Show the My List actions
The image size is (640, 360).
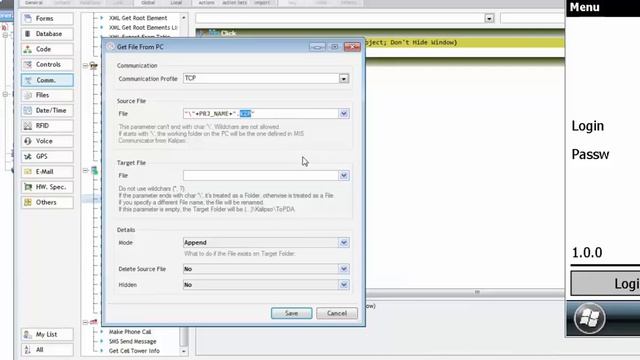[47, 335]
